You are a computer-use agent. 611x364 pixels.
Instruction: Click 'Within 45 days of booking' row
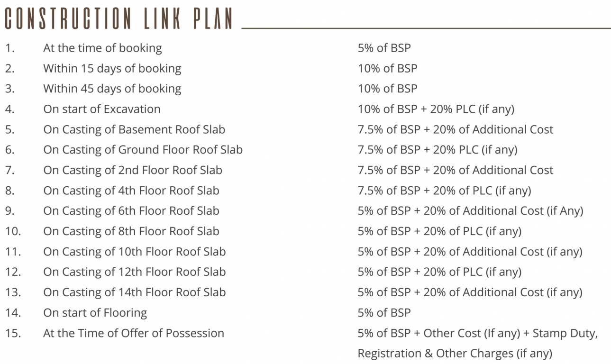point(112,89)
